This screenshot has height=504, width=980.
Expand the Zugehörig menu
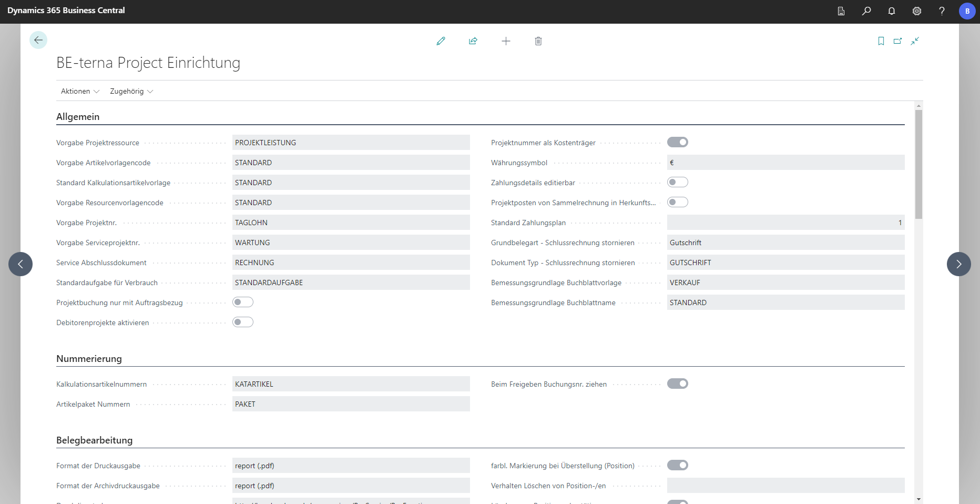131,91
